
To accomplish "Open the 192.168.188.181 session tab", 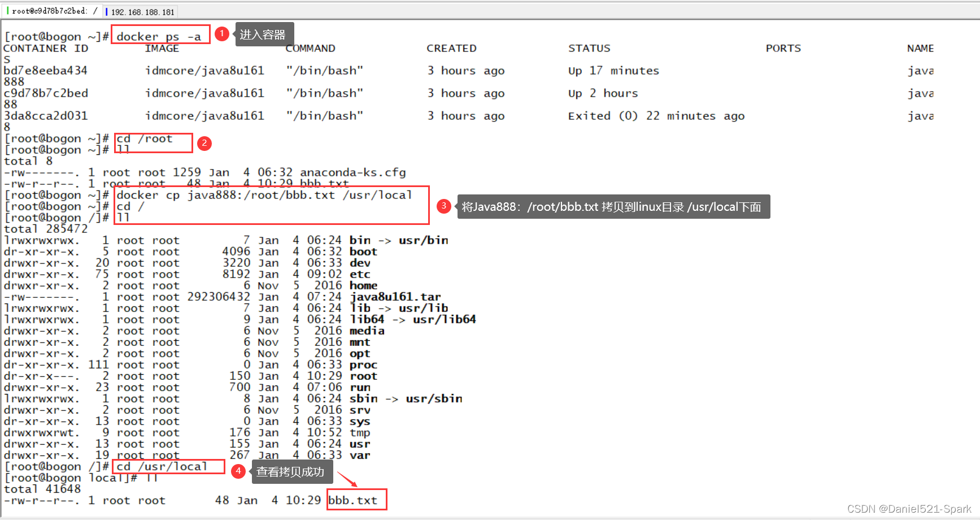I will (140, 12).
